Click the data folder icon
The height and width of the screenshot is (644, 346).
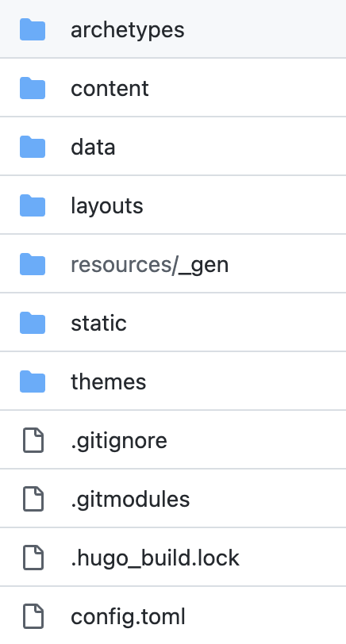tap(33, 147)
